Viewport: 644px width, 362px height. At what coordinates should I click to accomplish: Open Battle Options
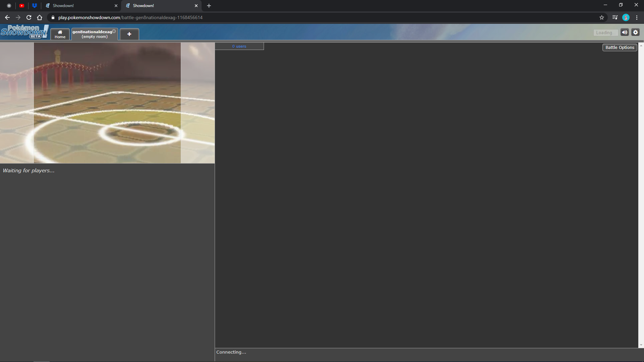(x=620, y=48)
